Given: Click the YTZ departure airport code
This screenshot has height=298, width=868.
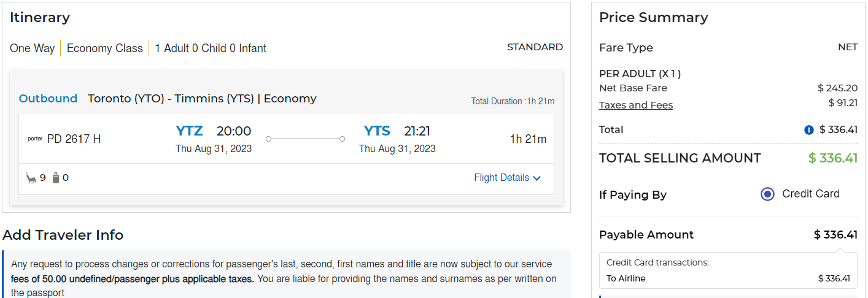Looking at the screenshot, I should 189,131.
